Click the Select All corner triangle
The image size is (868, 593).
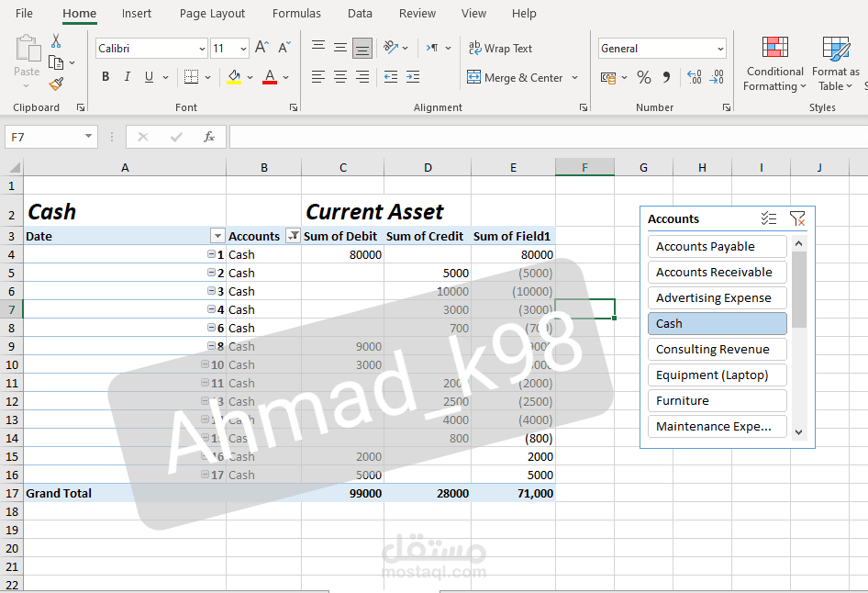15,167
